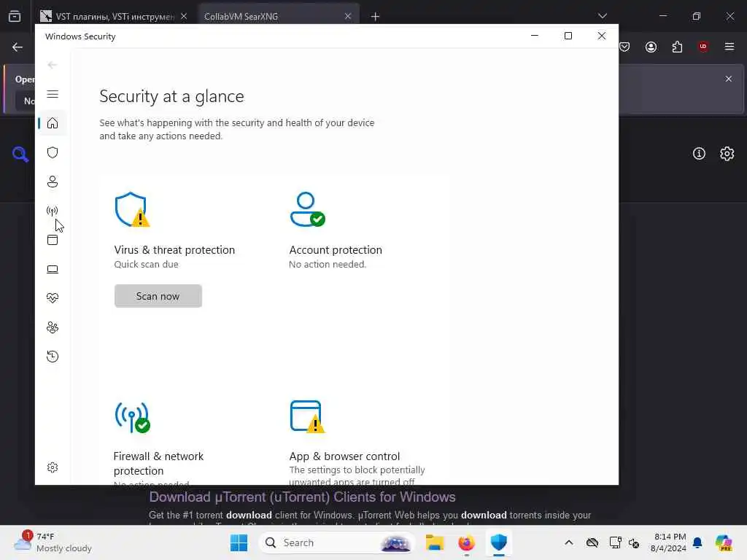Close the VST плагины browser tab
This screenshot has height=560, width=747.
pos(183,16)
